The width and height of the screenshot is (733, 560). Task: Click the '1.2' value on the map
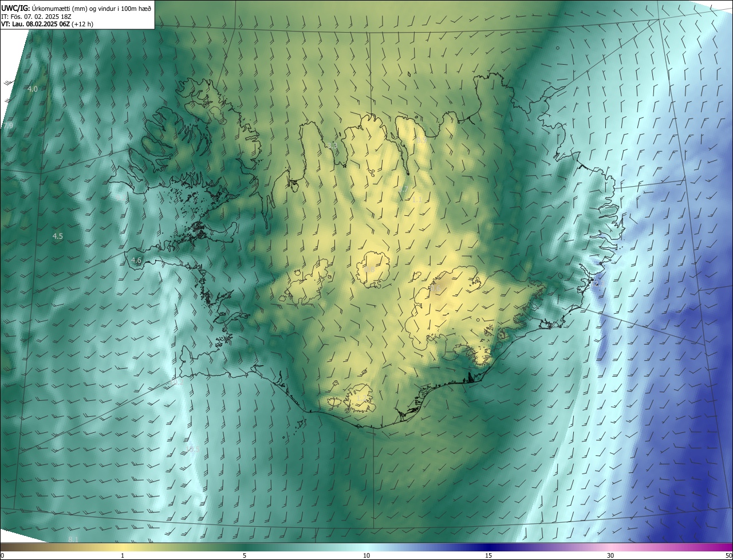point(361,397)
